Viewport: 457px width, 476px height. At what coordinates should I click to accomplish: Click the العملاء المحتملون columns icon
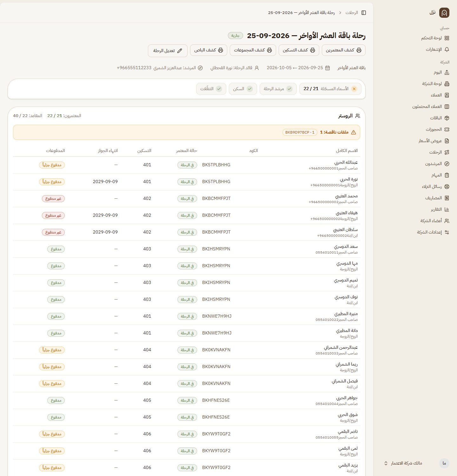[x=447, y=107]
